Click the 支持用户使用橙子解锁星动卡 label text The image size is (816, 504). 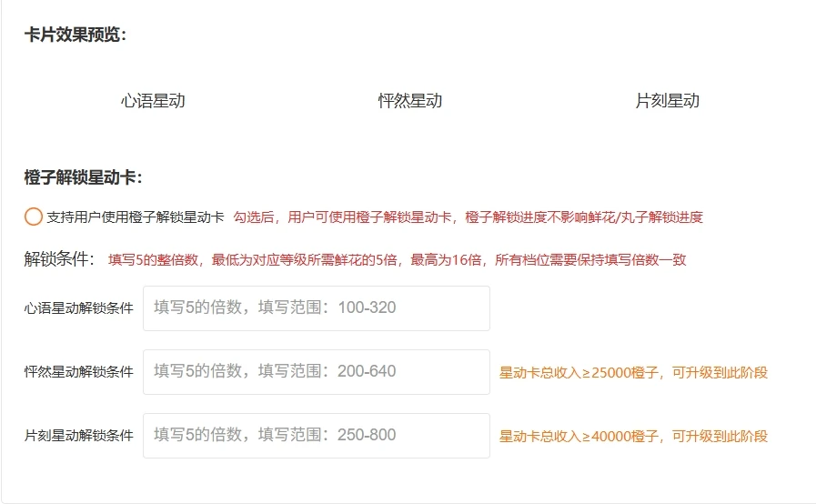click(135, 217)
